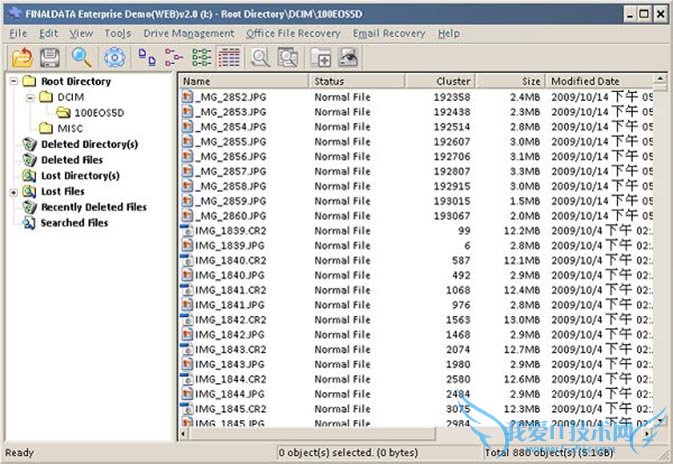673x464 pixels.
Task: Sort by the Name column header
Action: pyautogui.click(x=243, y=81)
